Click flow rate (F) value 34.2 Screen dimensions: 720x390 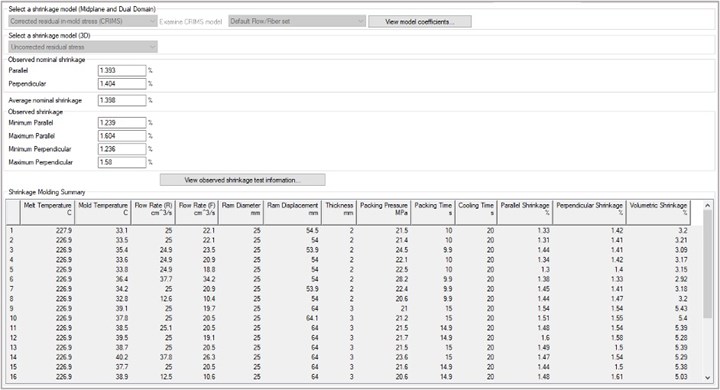[209, 279]
